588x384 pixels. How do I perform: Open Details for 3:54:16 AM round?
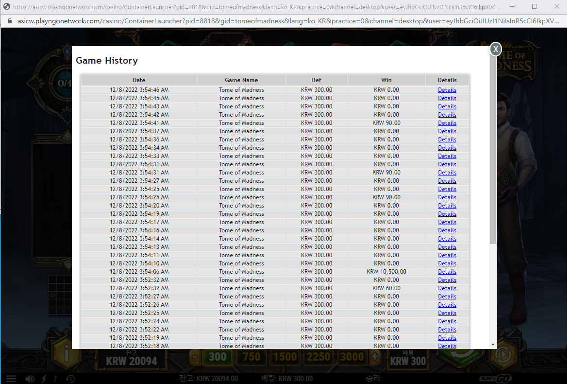click(447, 230)
